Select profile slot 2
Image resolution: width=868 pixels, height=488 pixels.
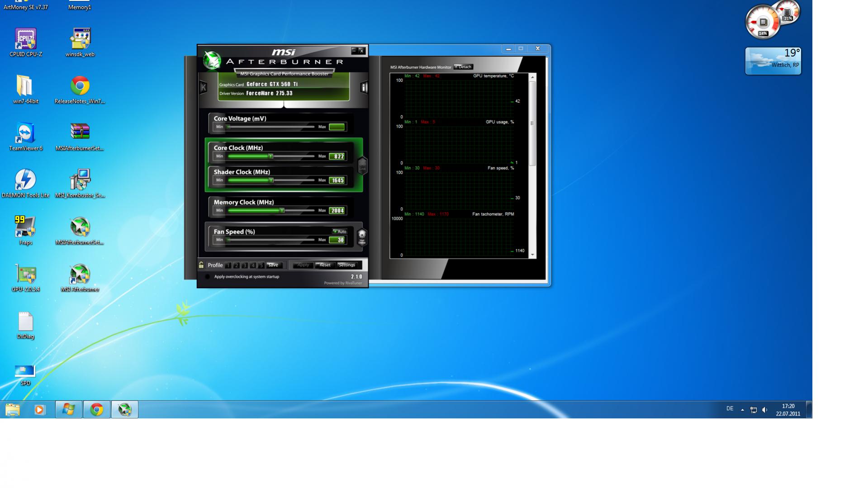(236, 265)
